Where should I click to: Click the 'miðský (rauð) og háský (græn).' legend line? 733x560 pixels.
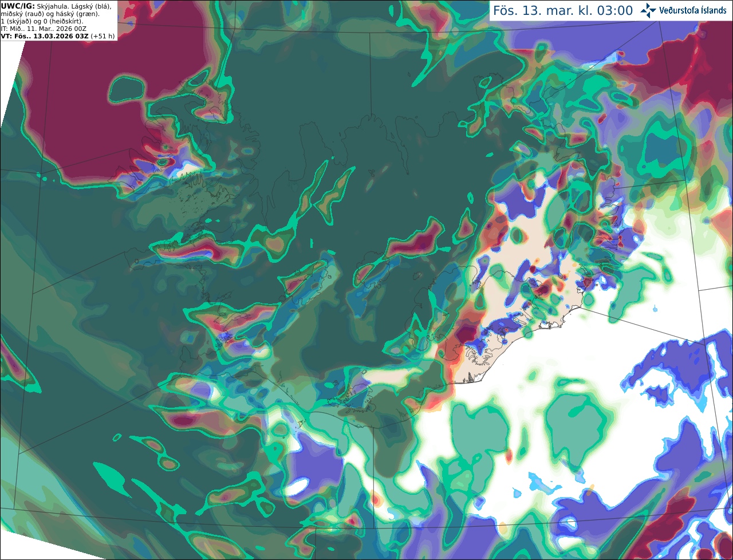[50, 14]
